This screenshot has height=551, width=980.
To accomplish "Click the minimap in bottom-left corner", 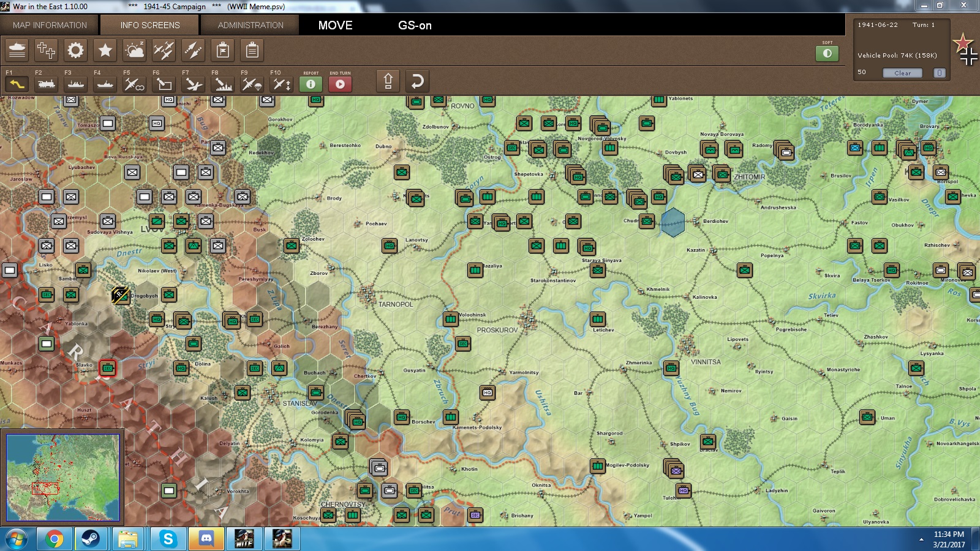I will coord(63,478).
